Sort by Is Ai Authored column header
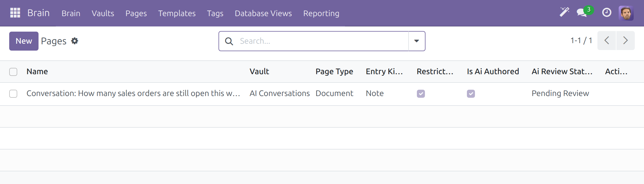The height and width of the screenshot is (184, 644). tap(493, 72)
